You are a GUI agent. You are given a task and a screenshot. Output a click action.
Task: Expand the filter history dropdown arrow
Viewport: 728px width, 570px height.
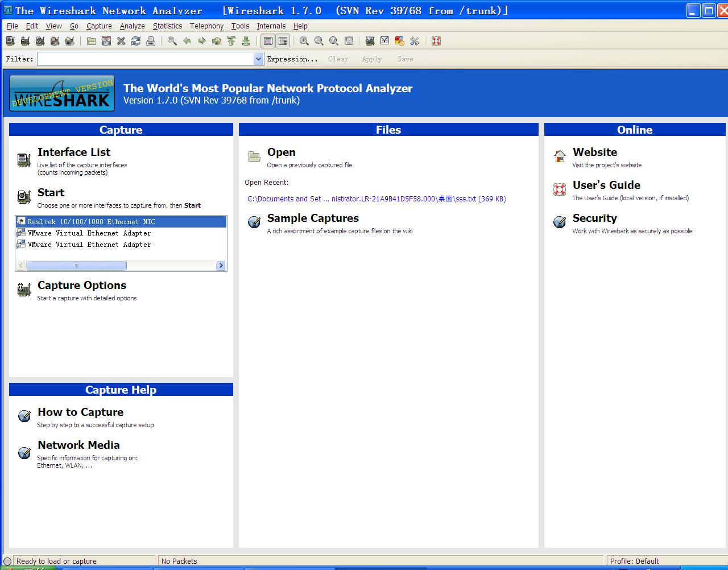point(259,59)
